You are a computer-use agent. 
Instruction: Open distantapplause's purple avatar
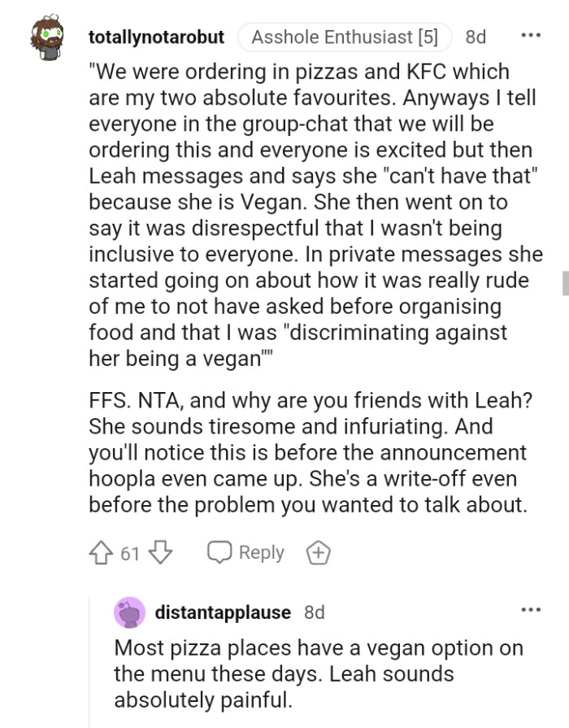[128, 613]
